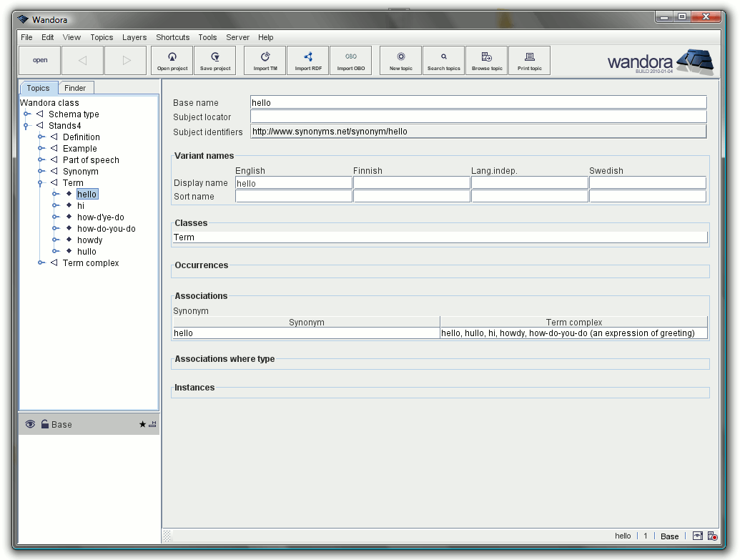Open the Layers menu

point(135,37)
